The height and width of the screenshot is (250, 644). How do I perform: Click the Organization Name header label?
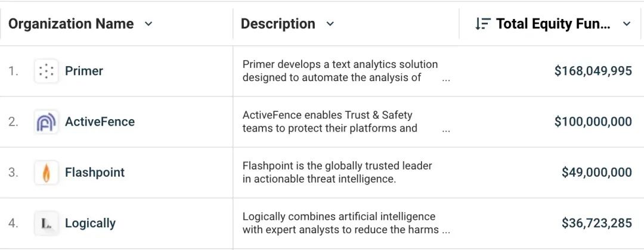point(71,24)
